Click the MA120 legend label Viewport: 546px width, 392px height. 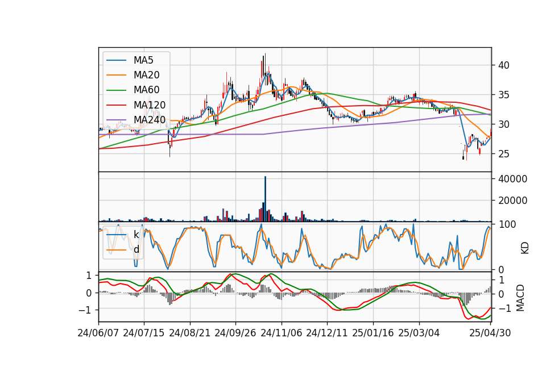click(150, 105)
